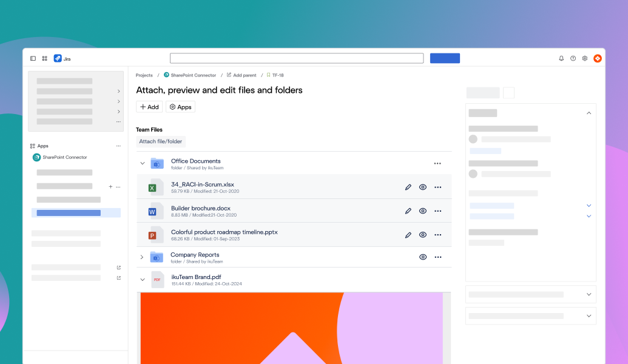The image size is (628, 364).
Task: Click the edit pencil for Builder brochure.docx
Action: coord(408,211)
